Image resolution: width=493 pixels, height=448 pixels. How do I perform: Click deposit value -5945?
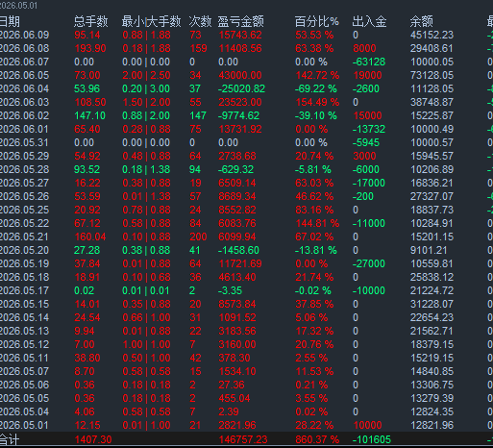(x=366, y=142)
